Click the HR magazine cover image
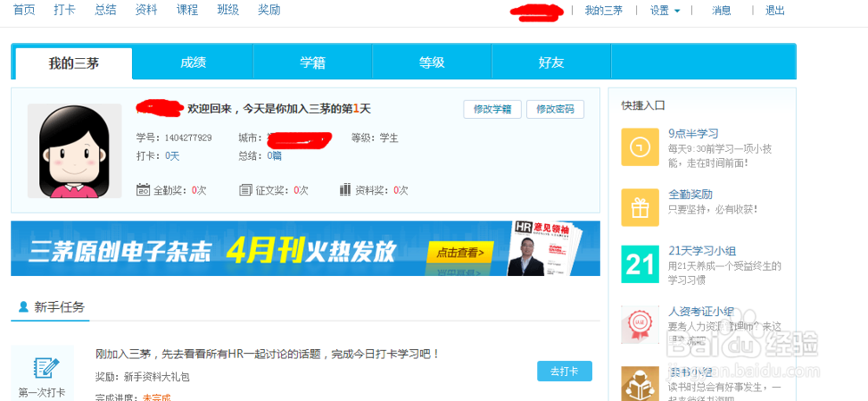 545,248
